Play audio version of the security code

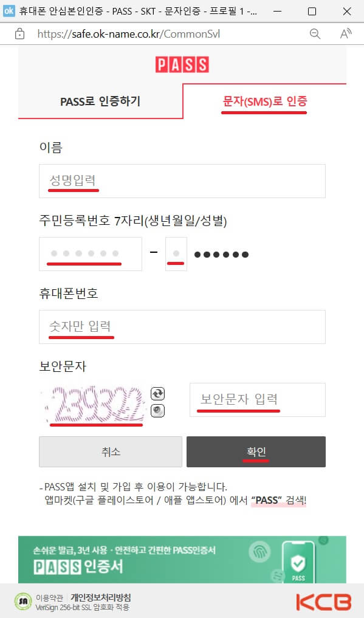pyautogui.click(x=157, y=411)
